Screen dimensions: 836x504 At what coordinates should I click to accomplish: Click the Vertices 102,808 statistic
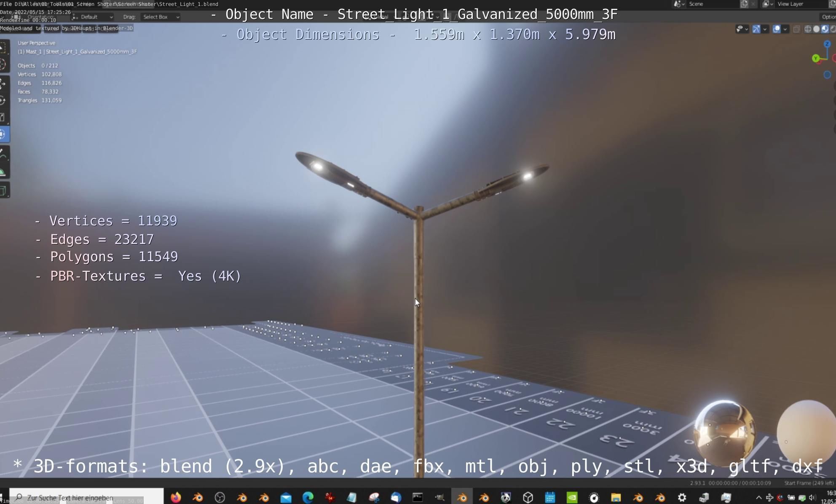tap(40, 74)
